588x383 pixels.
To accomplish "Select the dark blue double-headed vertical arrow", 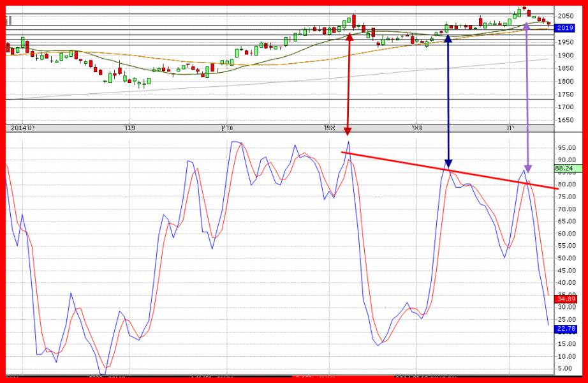I will pyautogui.click(x=448, y=102).
